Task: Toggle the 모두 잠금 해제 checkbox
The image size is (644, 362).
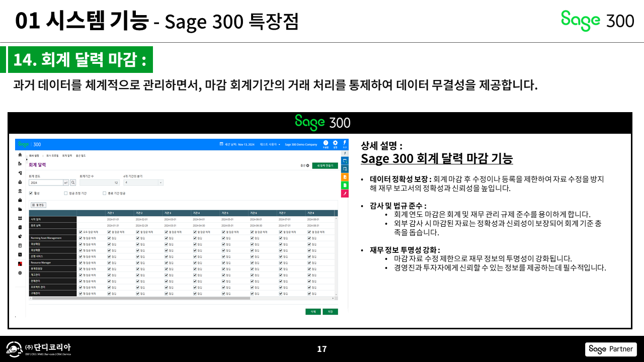Action: [80, 232]
